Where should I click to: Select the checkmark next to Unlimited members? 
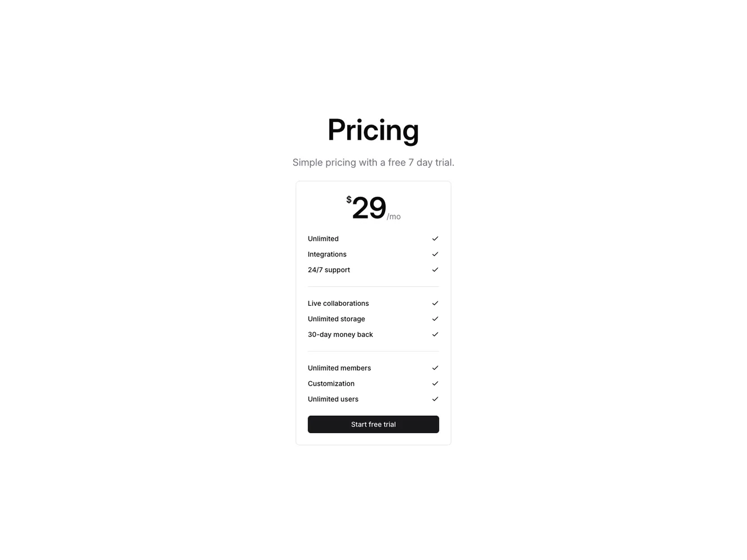[435, 368]
